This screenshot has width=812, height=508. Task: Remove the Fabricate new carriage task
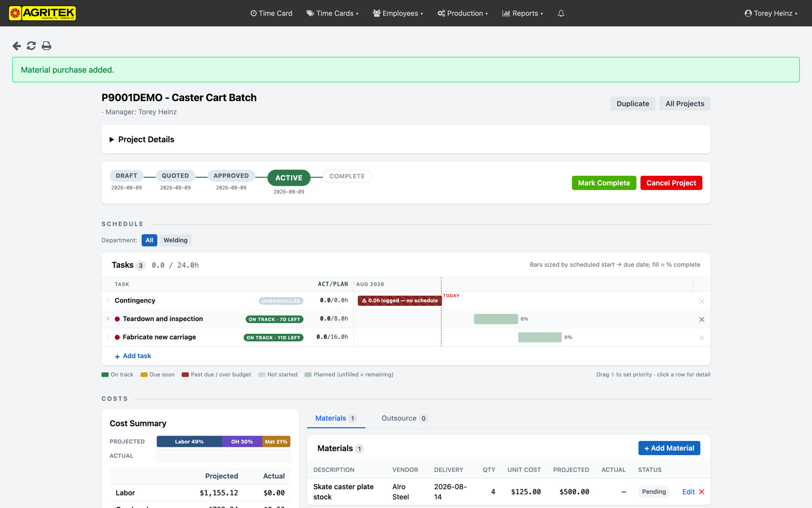[x=702, y=338]
